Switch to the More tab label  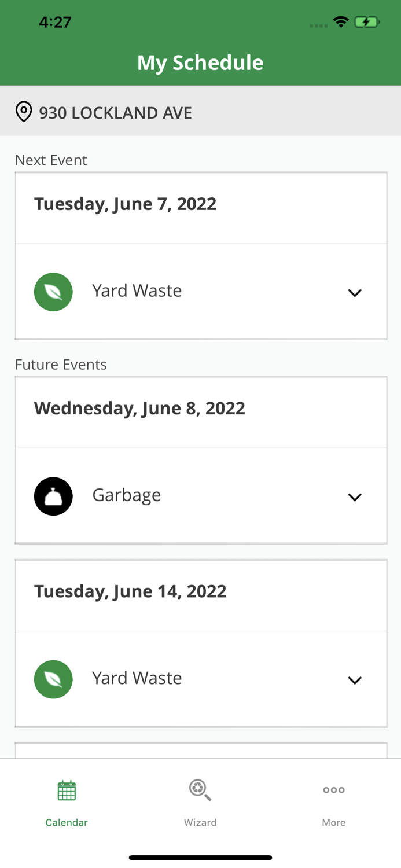coord(334,822)
